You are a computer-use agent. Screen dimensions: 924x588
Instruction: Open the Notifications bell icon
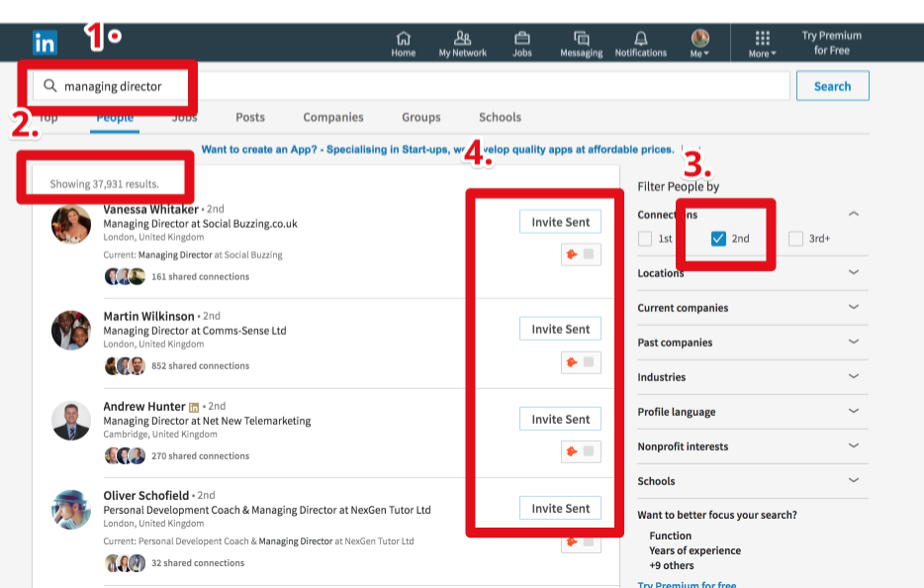640,39
